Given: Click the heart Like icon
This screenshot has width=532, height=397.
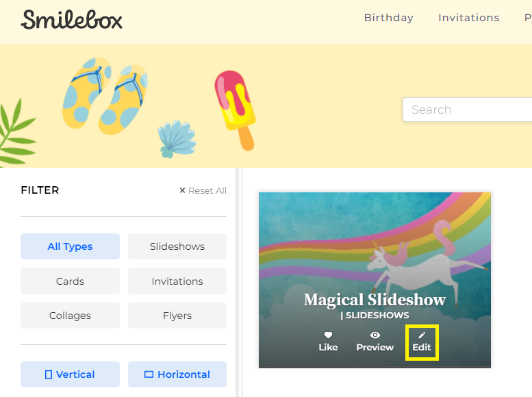Looking at the screenshot, I should [328, 335].
